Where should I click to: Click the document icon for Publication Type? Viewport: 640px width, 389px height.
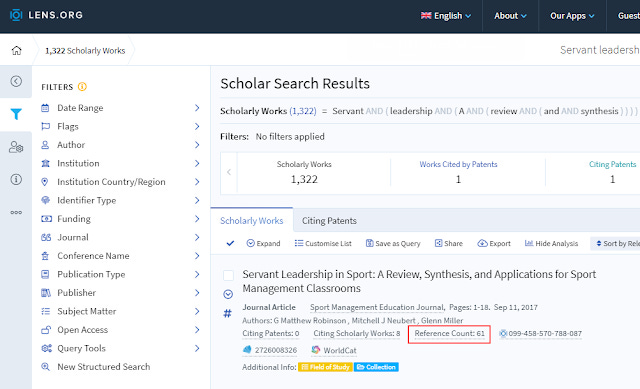click(x=45, y=274)
